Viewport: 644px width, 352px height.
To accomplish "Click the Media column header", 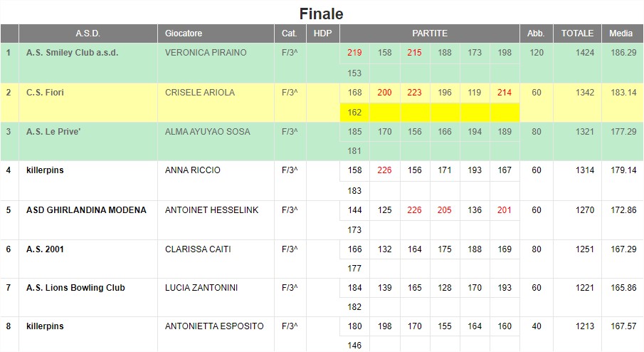I will coord(621,33).
